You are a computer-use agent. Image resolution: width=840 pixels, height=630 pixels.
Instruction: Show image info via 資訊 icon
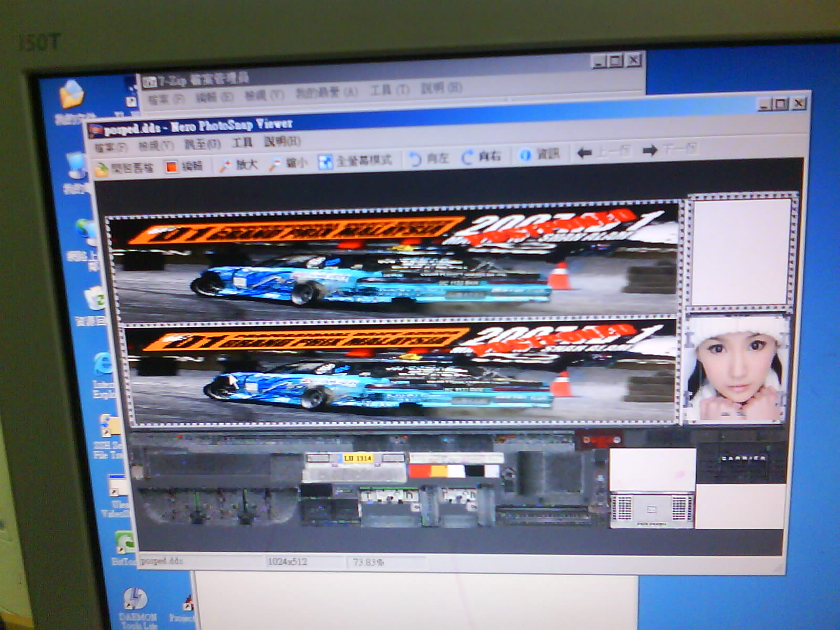coord(525,155)
